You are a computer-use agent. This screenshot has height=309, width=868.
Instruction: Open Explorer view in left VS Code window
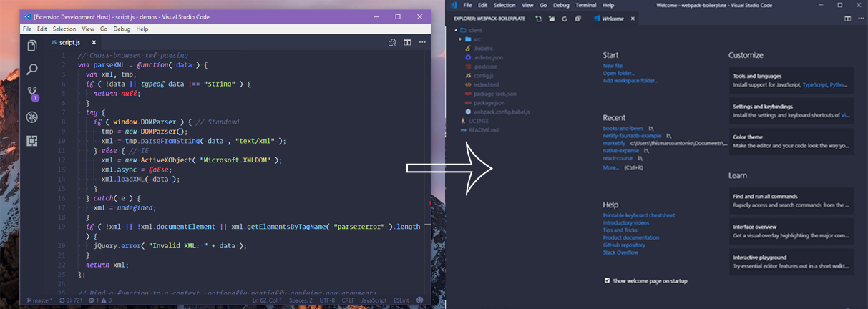pos(31,46)
